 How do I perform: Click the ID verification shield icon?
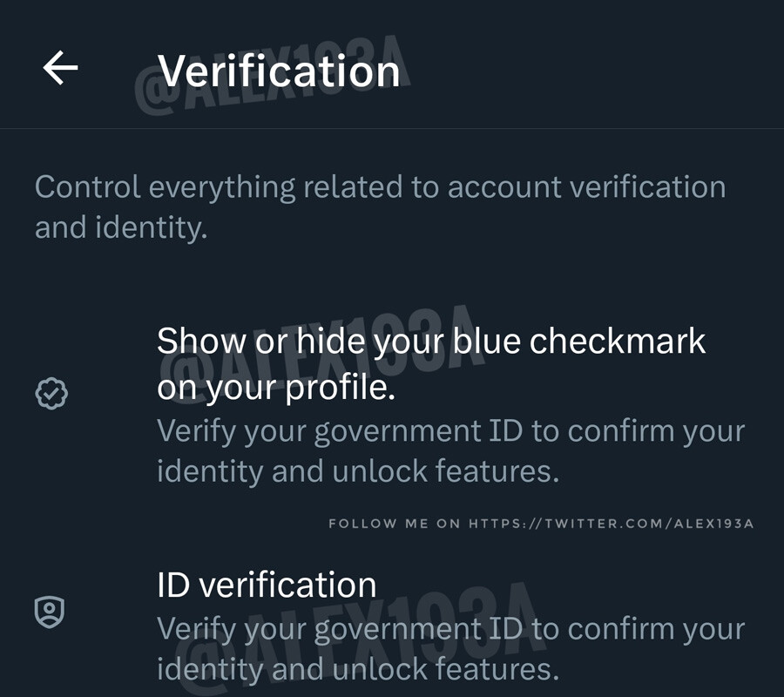tap(51, 612)
